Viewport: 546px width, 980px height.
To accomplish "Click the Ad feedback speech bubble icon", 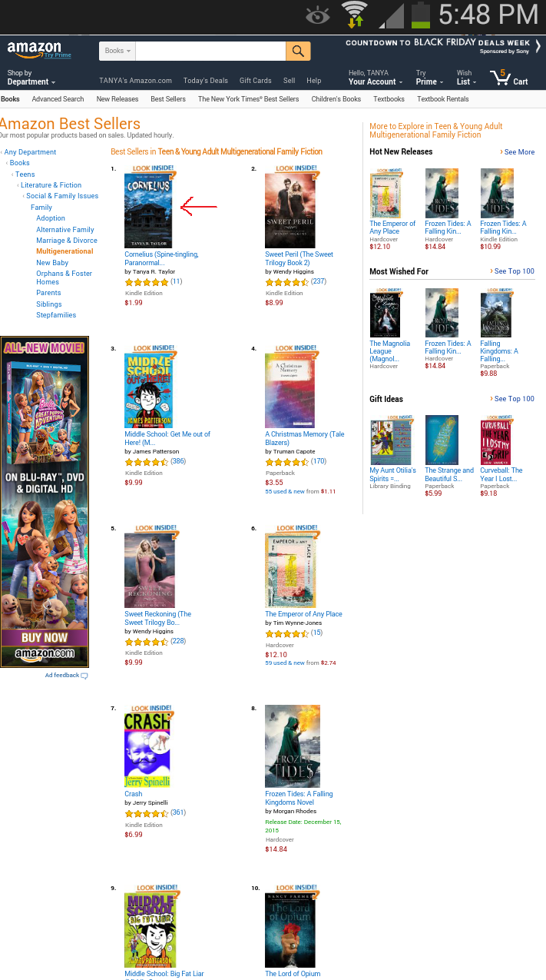I will [84, 676].
